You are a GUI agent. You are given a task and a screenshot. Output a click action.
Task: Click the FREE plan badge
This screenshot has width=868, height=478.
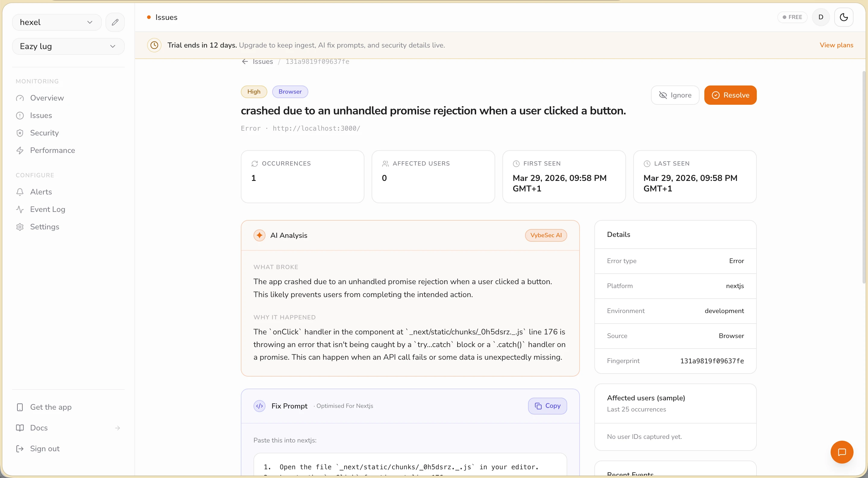point(792,17)
